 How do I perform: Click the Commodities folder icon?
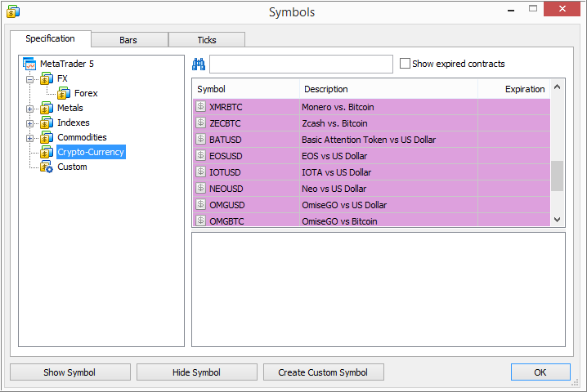tap(47, 138)
